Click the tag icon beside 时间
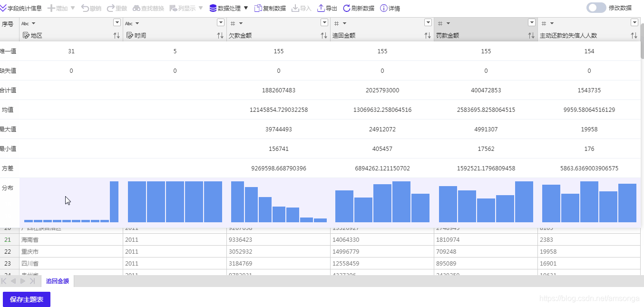This screenshot has height=307, width=644. click(x=130, y=35)
